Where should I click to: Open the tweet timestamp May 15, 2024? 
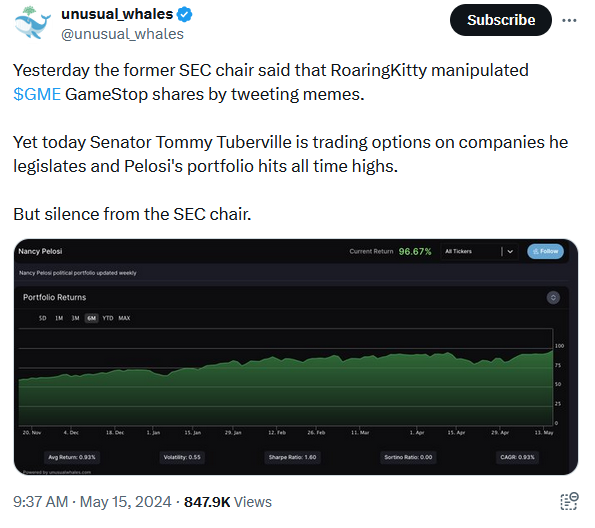(x=92, y=502)
